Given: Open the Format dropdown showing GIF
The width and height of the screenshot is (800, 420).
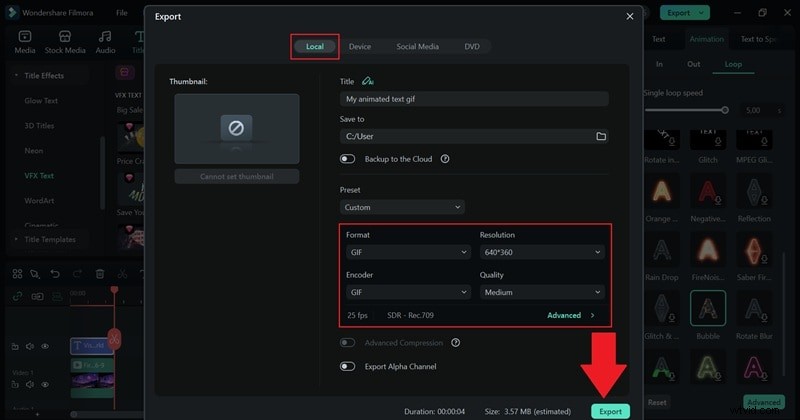Looking at the screenshot, I should (x=407, y=253).
